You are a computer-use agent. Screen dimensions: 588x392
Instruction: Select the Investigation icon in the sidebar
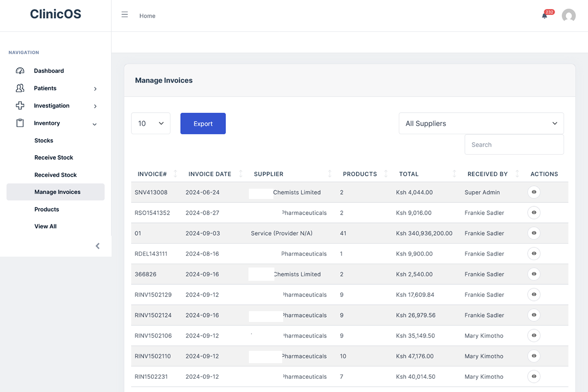[20, 105]
